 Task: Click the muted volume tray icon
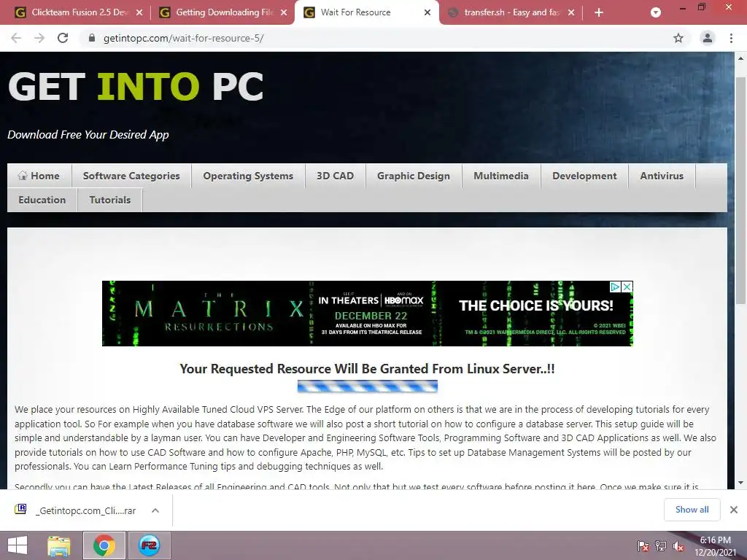click(678, 546)
